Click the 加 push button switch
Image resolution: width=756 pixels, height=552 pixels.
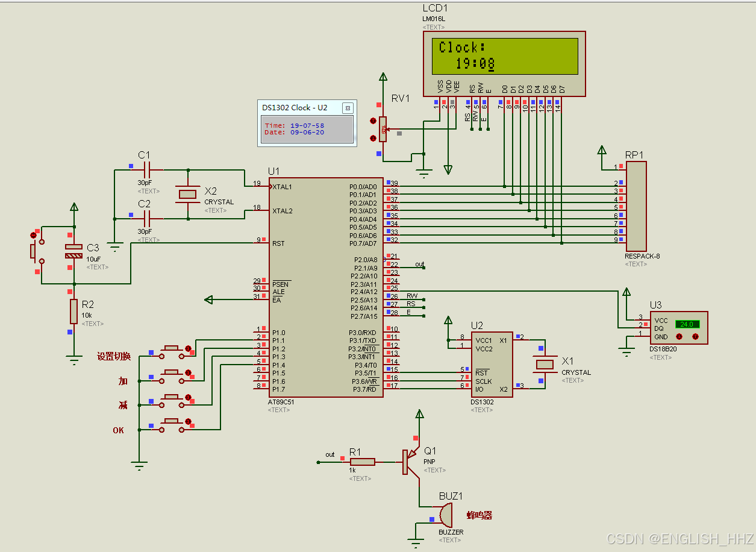pyautogui.click(x=172, y=377)
